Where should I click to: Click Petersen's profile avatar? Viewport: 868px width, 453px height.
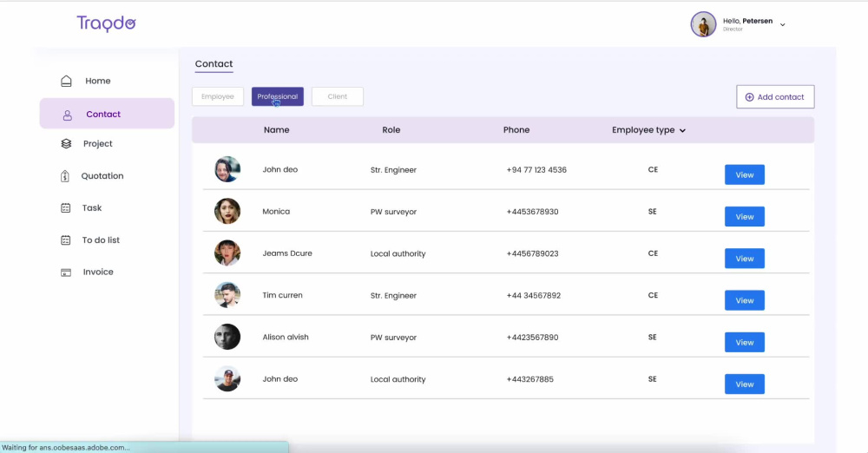704,24
